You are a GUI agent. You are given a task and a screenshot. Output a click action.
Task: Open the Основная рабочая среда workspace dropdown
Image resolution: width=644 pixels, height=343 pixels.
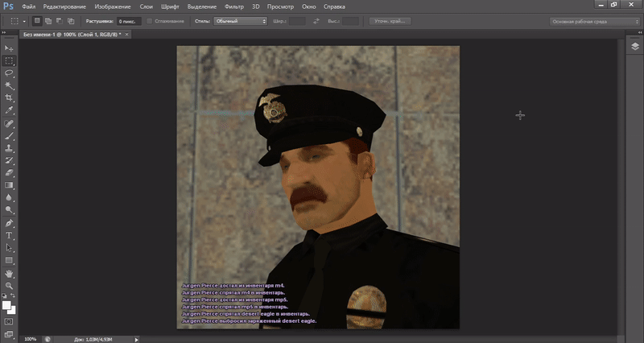(x=595, y=22)
